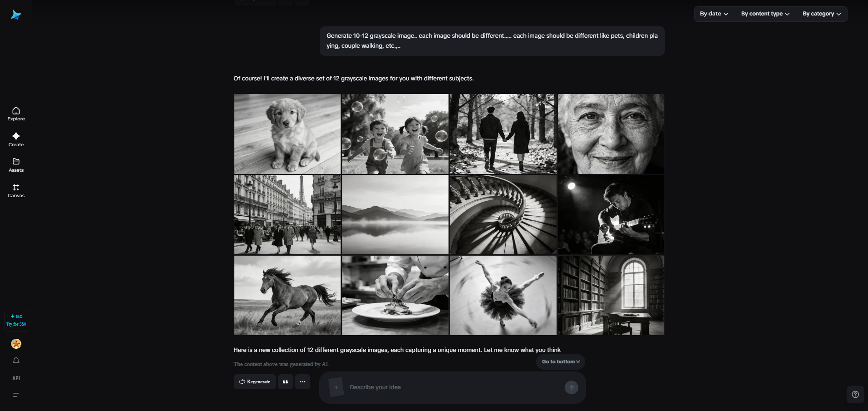Viewport: 868px width, 411px height.
Task: Open the children playing with bubbles image
Action: tap(395, 134)
